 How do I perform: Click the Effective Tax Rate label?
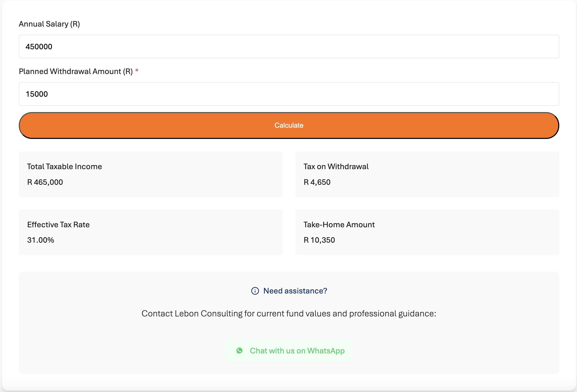pyautogui.click(x=58, y=225)
